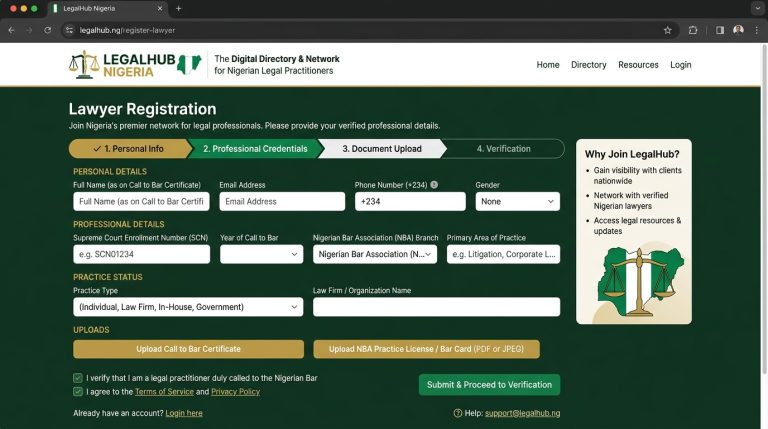Screen dimensions: 768x429
Task: Click the LegalHub Nigeria logo
Action: 135,65
